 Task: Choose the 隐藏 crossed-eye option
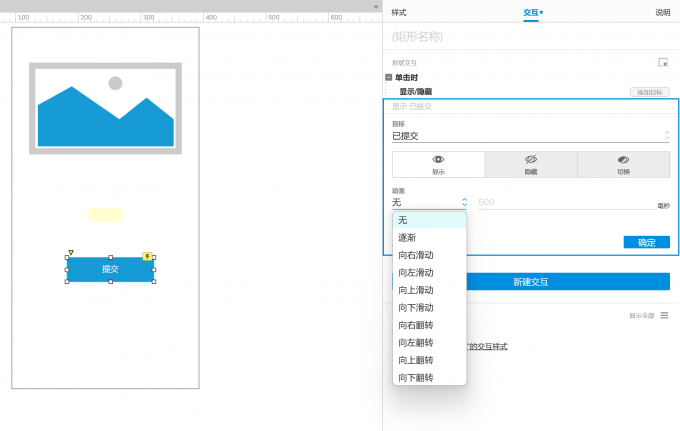tap(531, 164)
